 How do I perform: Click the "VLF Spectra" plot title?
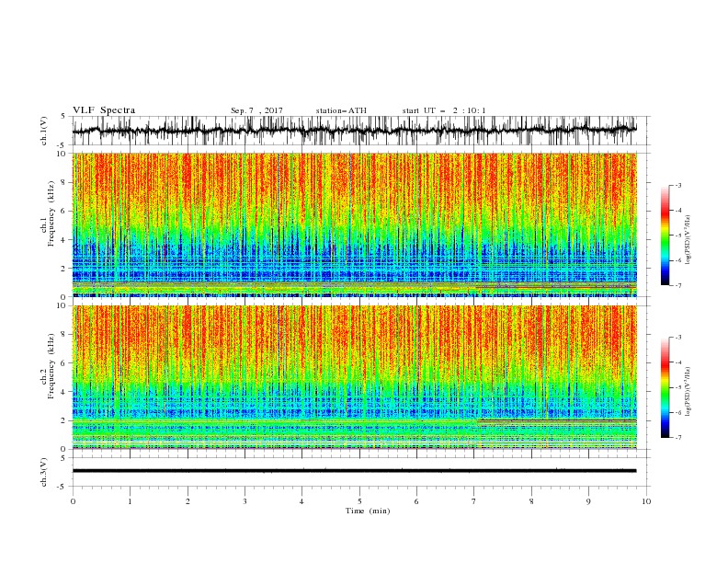104,110
